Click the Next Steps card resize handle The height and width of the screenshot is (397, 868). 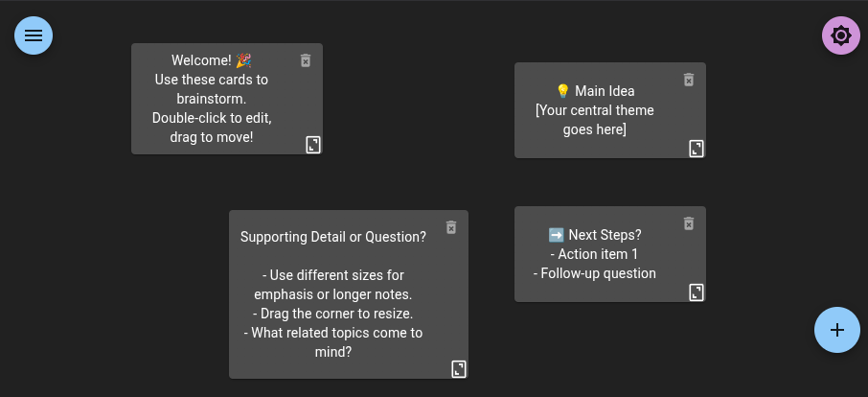click(x=697, y=292)
